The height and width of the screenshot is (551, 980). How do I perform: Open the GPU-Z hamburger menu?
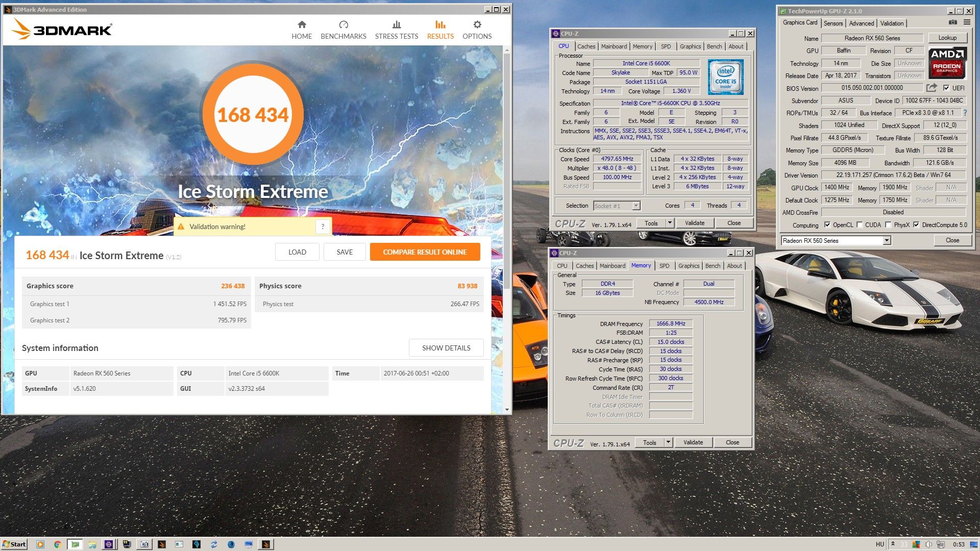tap(967, 22)
